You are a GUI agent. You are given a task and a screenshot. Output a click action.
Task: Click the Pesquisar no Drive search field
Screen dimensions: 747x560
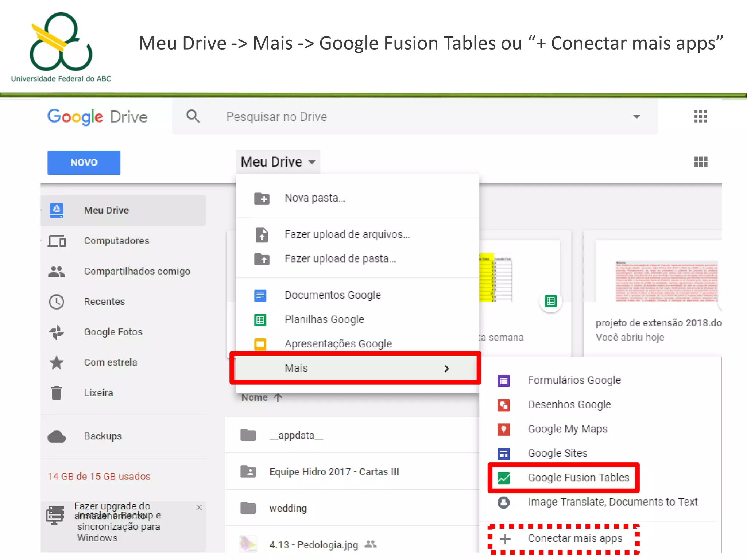pos(415,117)
